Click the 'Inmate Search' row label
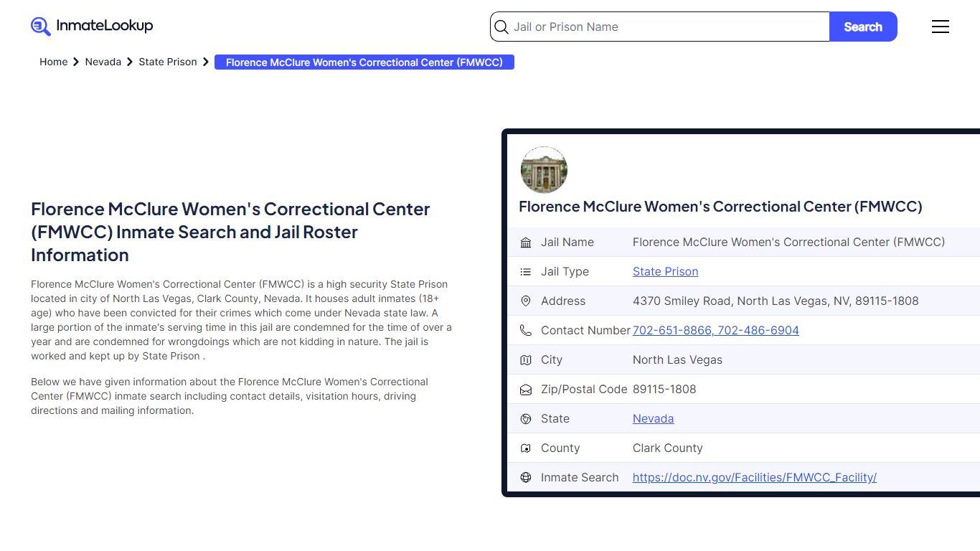The width and height of the screenshot is (980, 551). (x=580, y=477)
